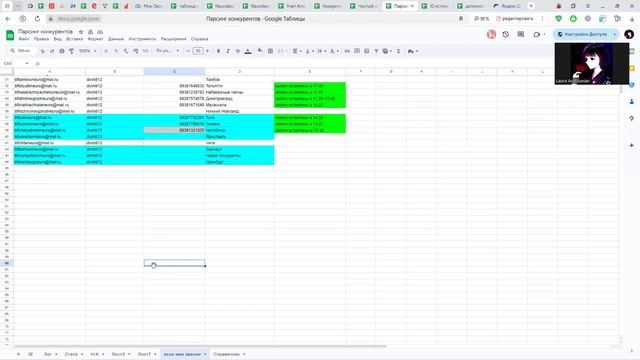This screenshot has height=360, width=640.
Task: Open the browser downloads icon
Action: pos(632,19)
